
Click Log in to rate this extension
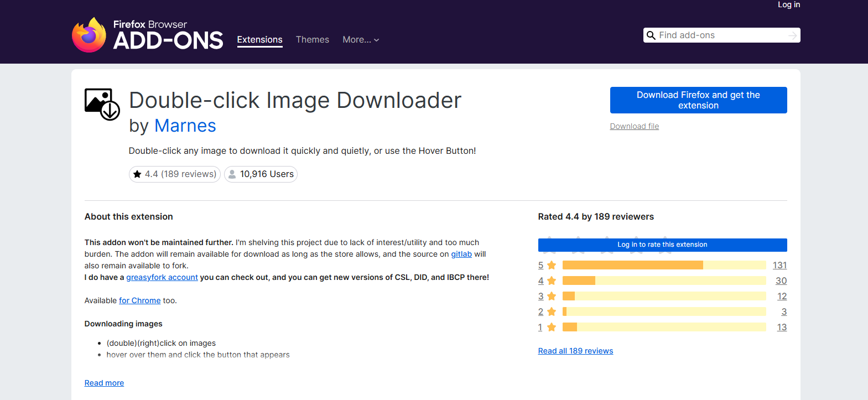coord(662,245)
